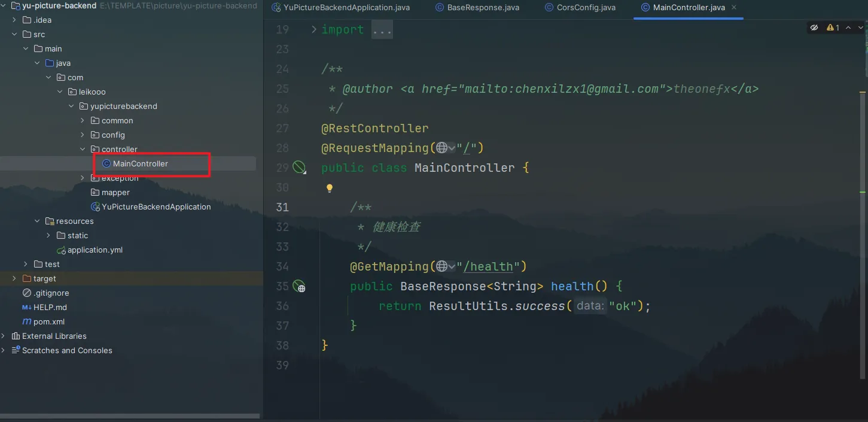Image resolution: width=868 pixels, height=422 pixels.
Task: Click the globe icon in @RequestMapping annotation
Action: pyautogui.click(x=441, y=148)
